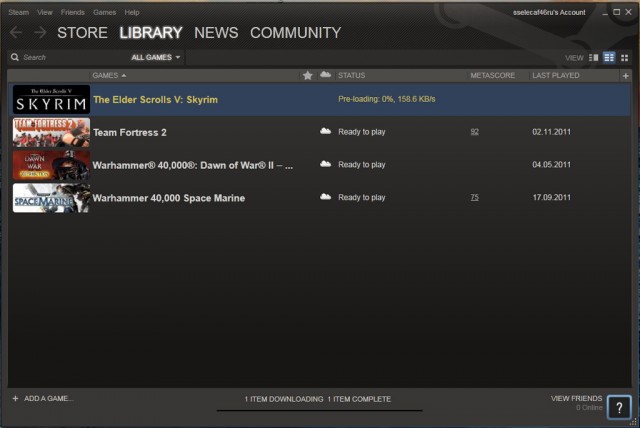Click the window resize grip
Image resolution: width=640 pixels, height=428 pixels.
tap(633, 422)
